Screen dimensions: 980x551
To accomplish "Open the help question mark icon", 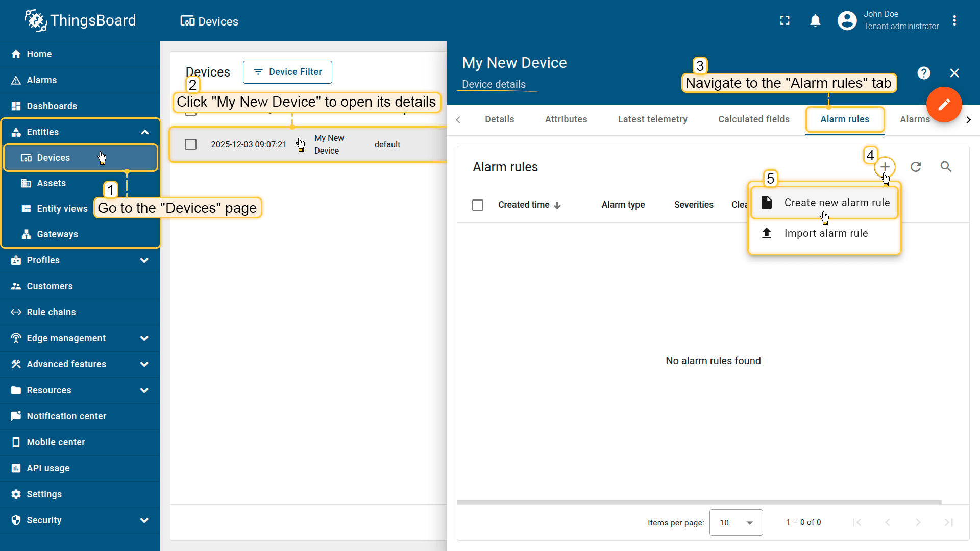I will click(x=923, y=73).
